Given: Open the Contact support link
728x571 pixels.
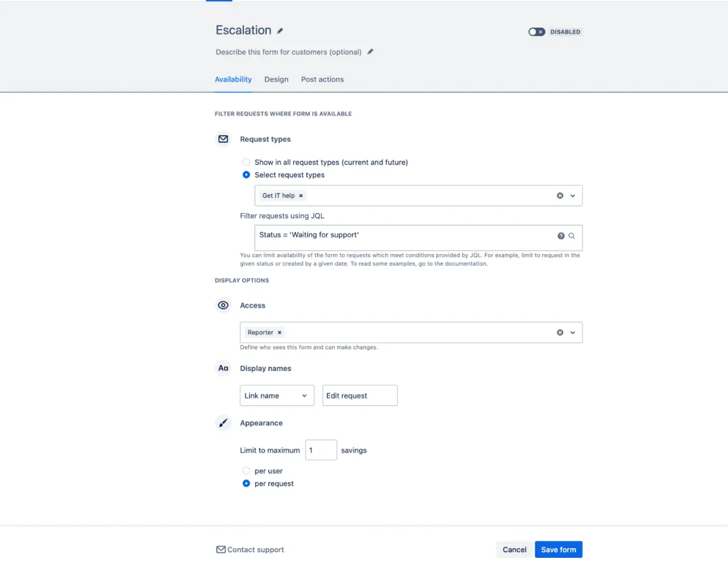Looking at the screenshot, I should pos(250,550).
